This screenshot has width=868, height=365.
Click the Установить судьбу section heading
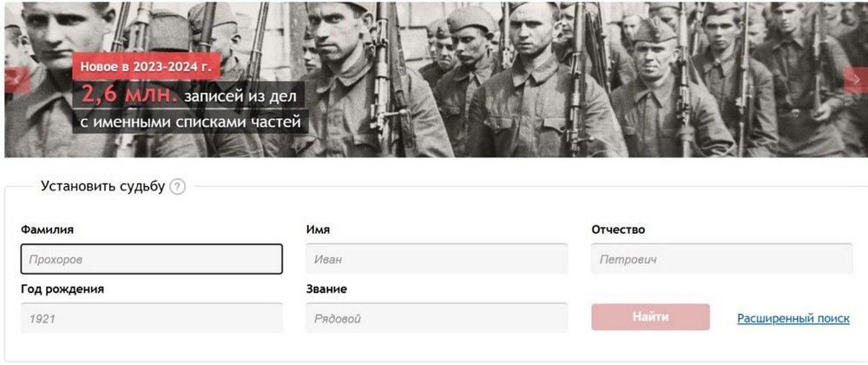[x=102, y=186]
